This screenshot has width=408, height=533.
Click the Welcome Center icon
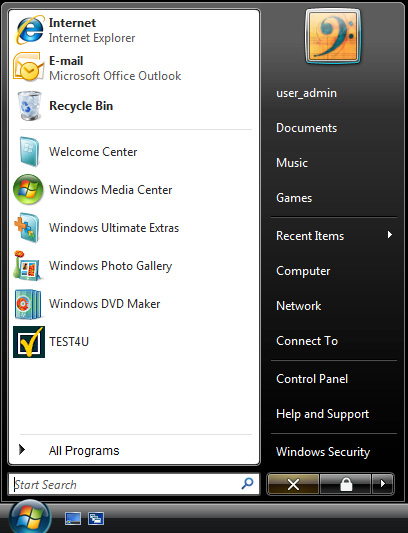[29, 152]
